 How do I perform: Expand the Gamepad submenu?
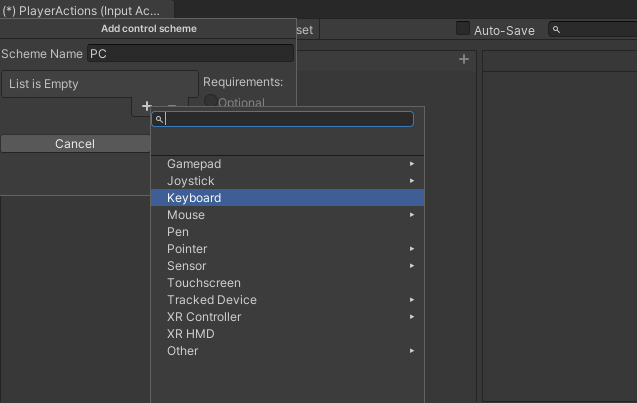[287, 164]
